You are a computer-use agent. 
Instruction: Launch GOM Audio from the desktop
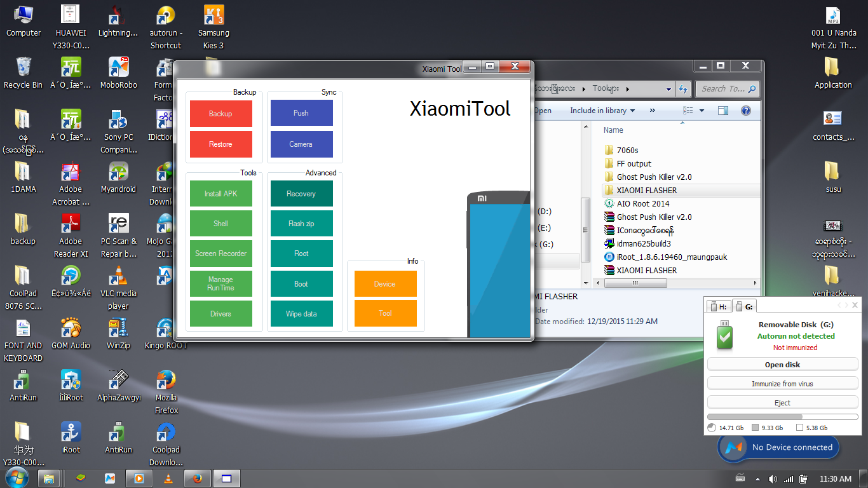tap(71, 334)
